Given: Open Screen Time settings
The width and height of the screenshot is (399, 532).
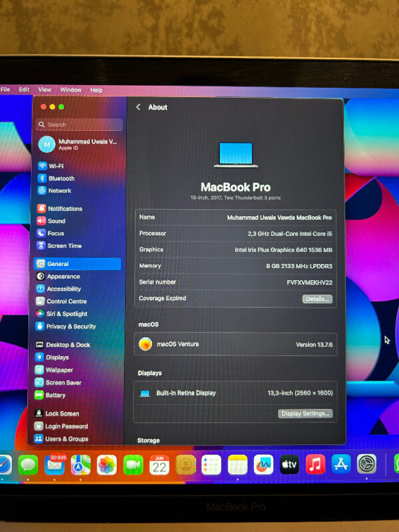Looking at the screenshot, I should 59,245.
